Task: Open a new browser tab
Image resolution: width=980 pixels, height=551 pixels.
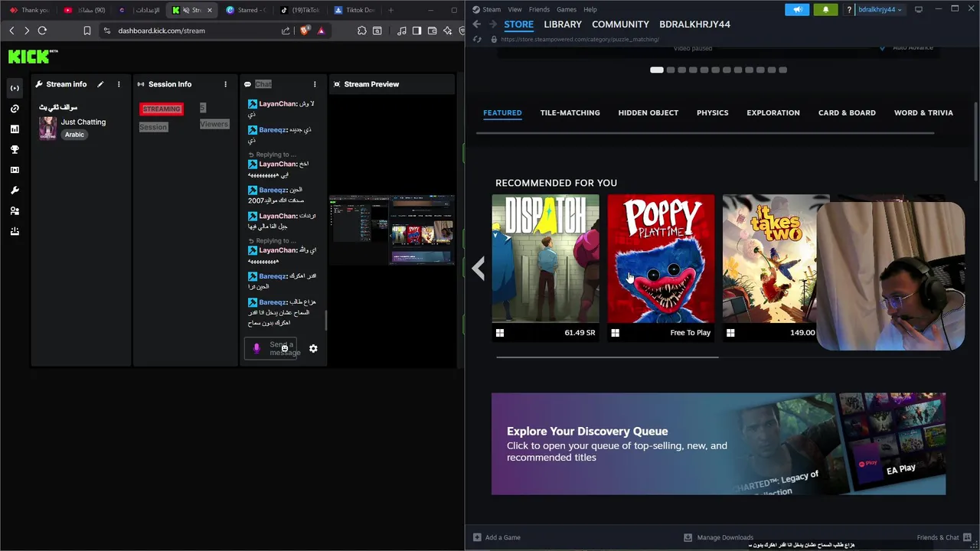Action: pos(390,10)
